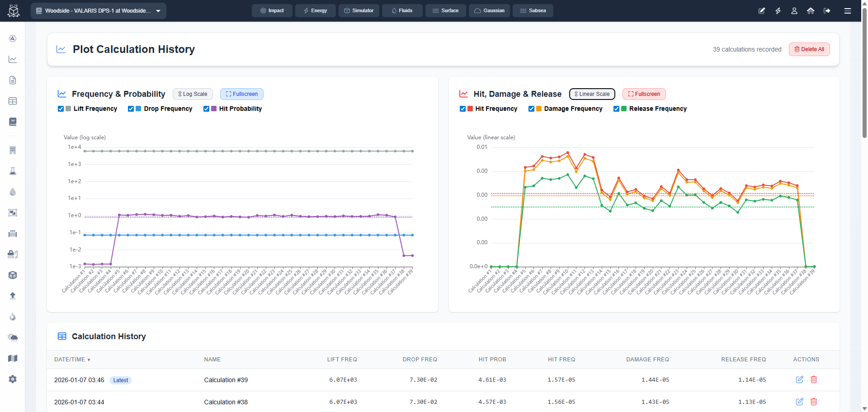This screenshot has height=412, width=868.
Task: Click the Delete All button
Action: 809,49
